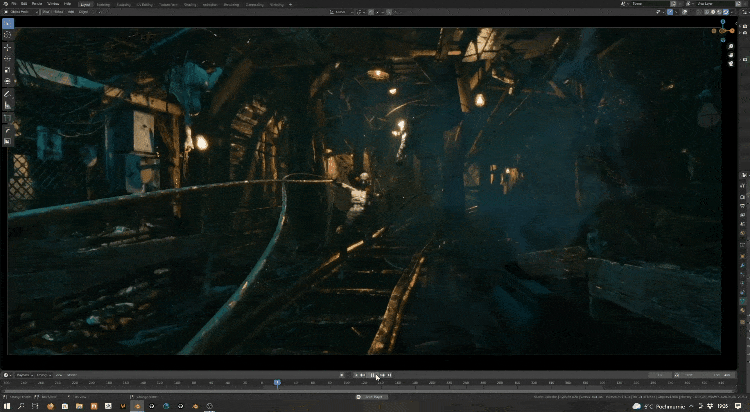The image size is (750, 412).
Task: Click the viewport pan hand icon
Action: [x=730, y=55]
